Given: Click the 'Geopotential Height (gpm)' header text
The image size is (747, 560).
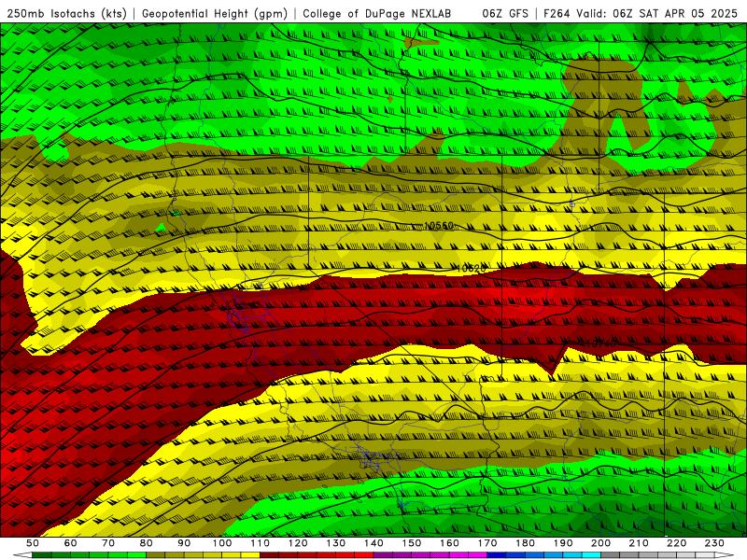Looking at the screenshot, I should click(215, 14).
